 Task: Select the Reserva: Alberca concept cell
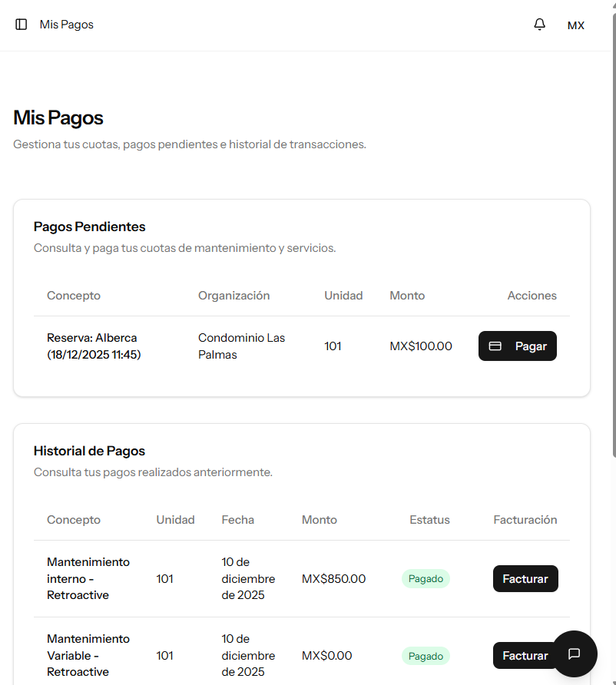(93, 346)
